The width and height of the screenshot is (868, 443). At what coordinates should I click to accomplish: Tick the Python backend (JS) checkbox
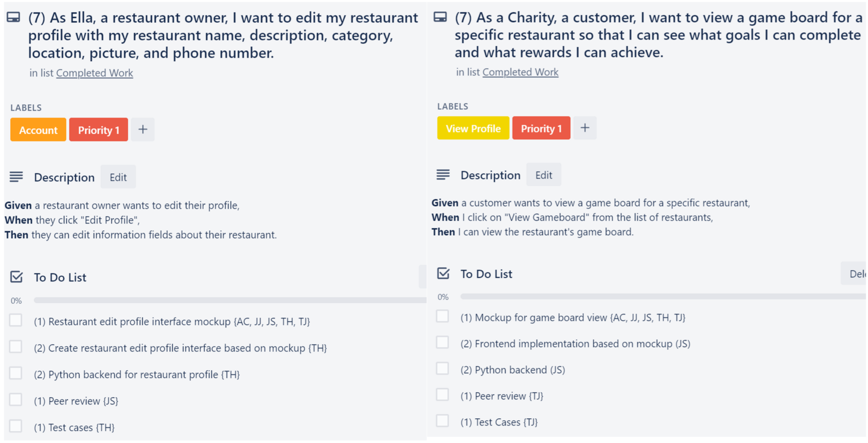[x=443, y=369]
